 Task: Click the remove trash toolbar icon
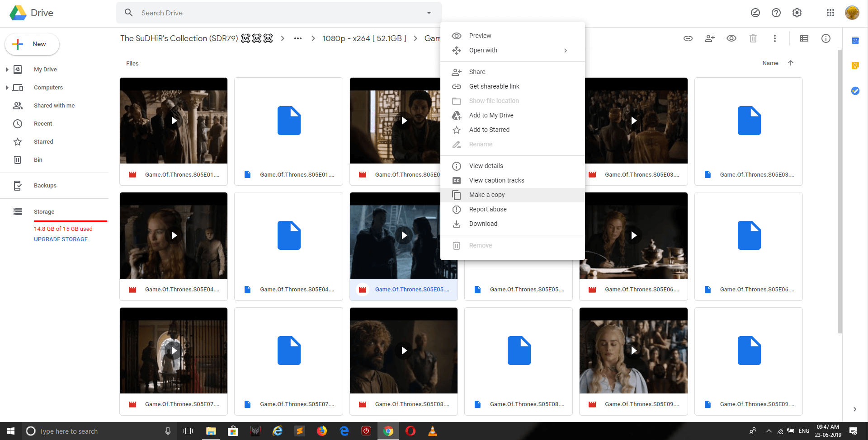(753, 38)
